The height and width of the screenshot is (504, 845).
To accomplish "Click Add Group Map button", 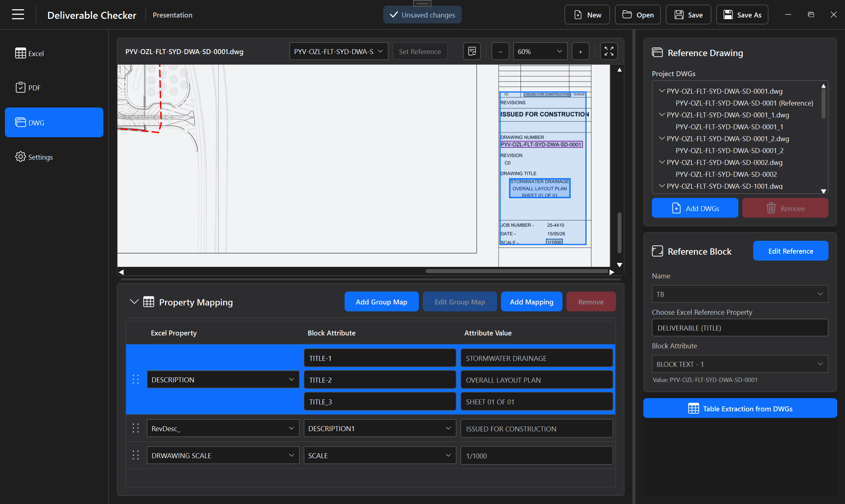I will [x=381, y=301].
